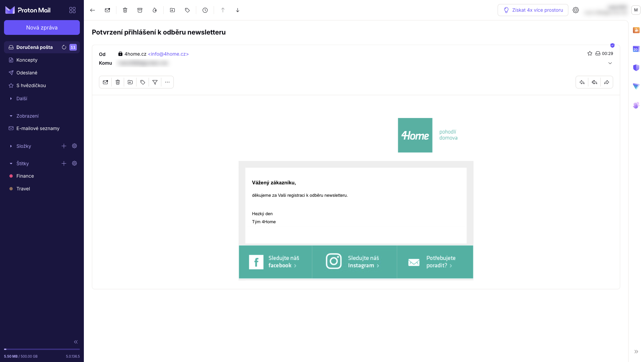The width and height of the screenshot is (644, 362).
Task: Select the Travel label
Action: [x=42, y=189]
